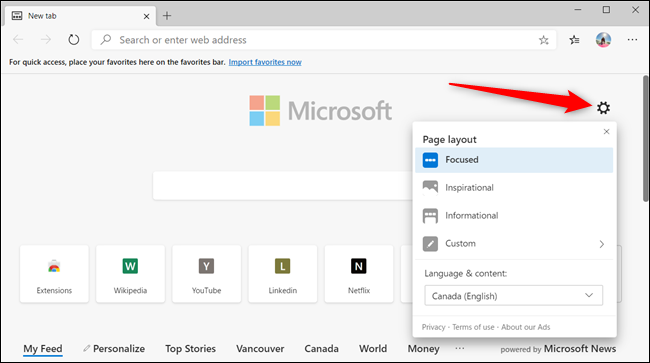Switch to the My Feed tab
Viewport: 650px width, 363px height.
click(x=43, y=349)
